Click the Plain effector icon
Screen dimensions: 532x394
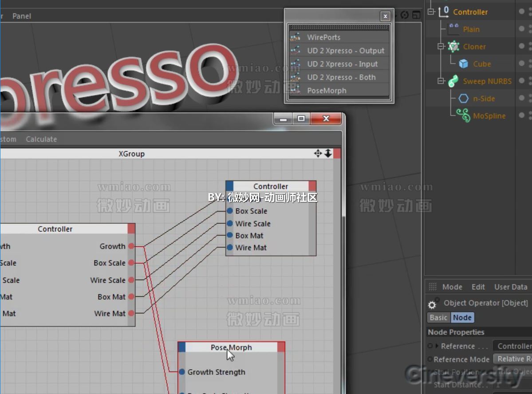tap(453, 29)
